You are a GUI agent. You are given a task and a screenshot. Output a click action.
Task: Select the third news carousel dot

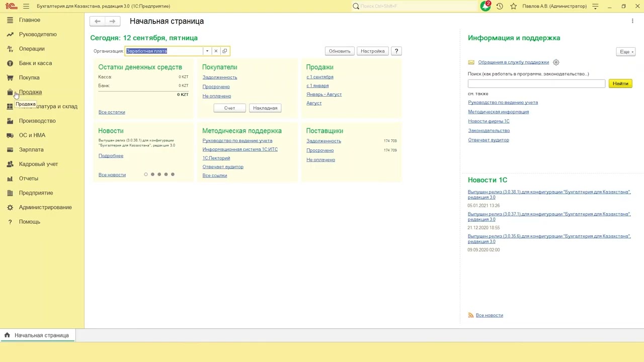tap(159, 174)
